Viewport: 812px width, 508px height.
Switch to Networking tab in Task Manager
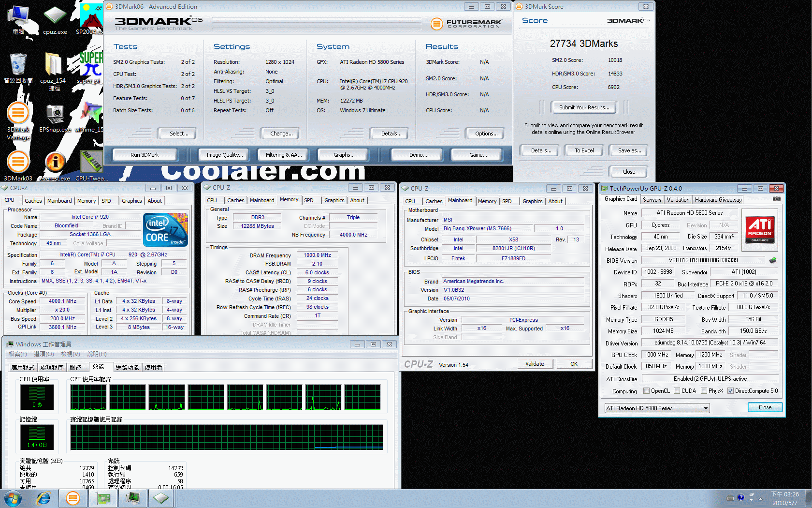[127, 368]
